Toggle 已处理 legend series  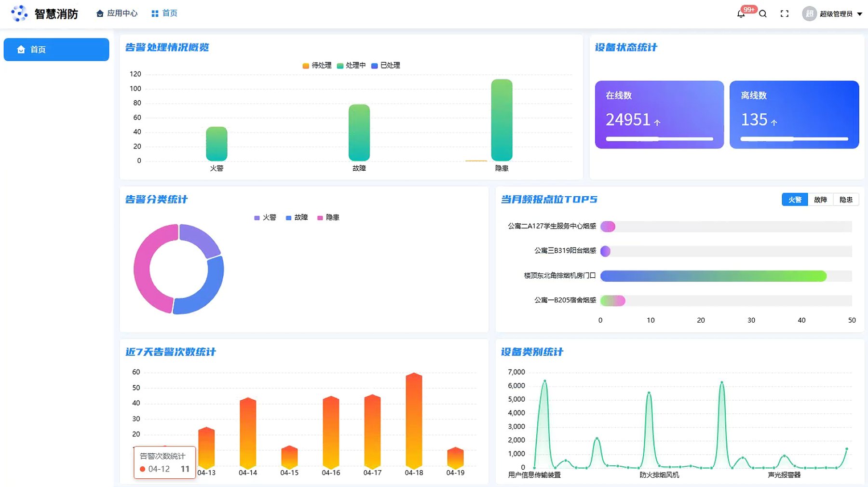click(x=386, y=66)
